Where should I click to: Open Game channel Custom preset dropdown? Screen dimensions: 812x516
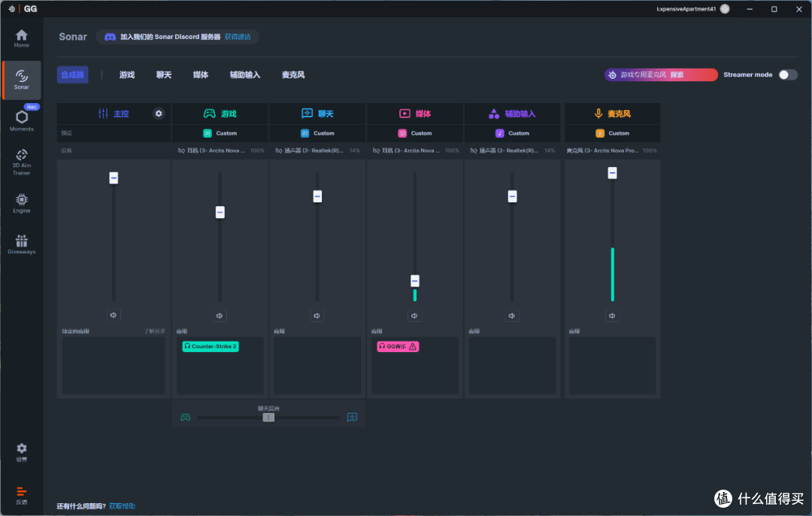click(220, 133)
